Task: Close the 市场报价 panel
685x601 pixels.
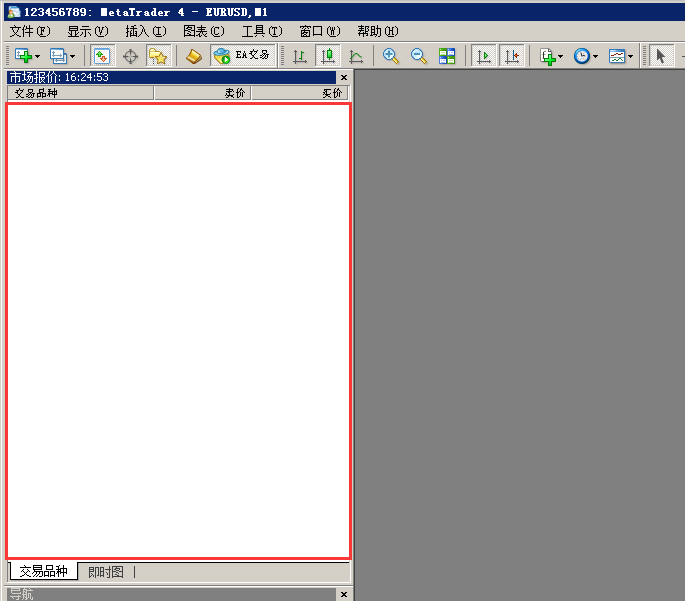Action: point(344,77)
